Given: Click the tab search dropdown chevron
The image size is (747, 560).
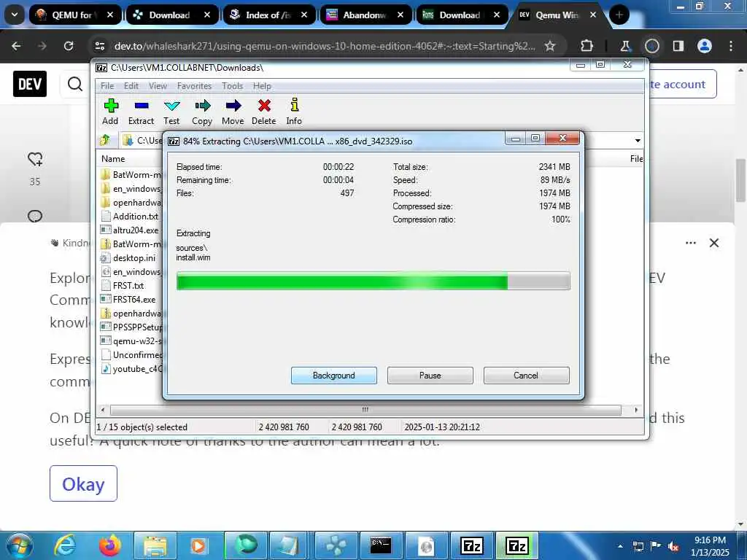Looking at the screenshot, I should click(x=15, y=15).
